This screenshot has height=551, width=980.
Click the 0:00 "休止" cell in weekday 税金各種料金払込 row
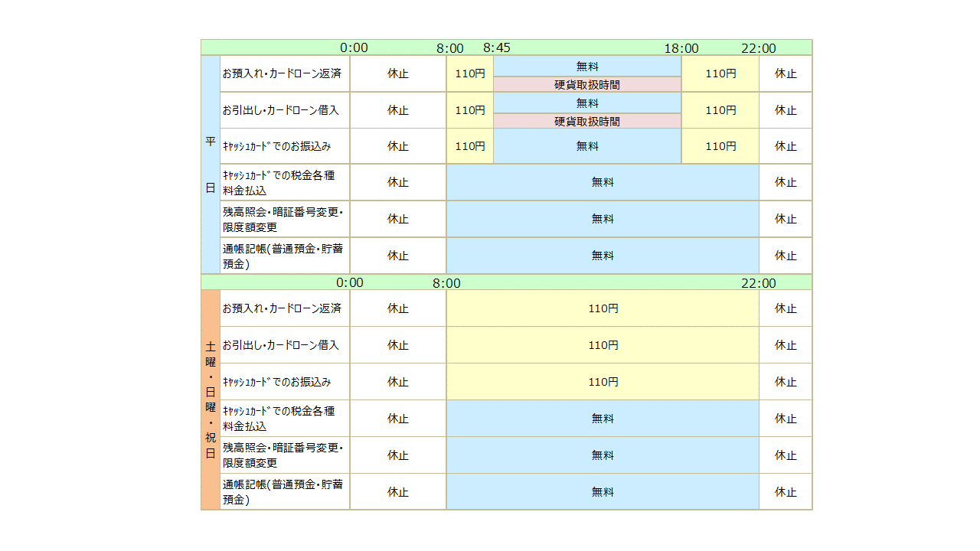(398, 182)
